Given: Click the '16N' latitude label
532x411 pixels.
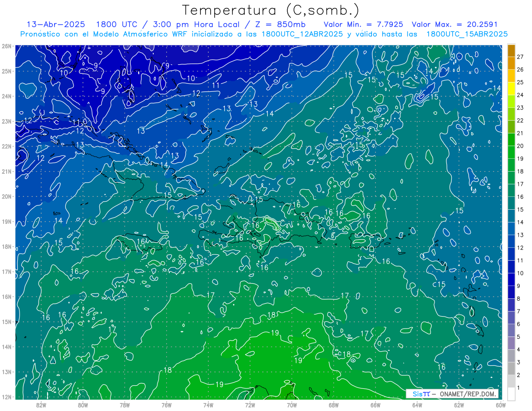Looking at the screenshot, I should click(x=6, y=297).
